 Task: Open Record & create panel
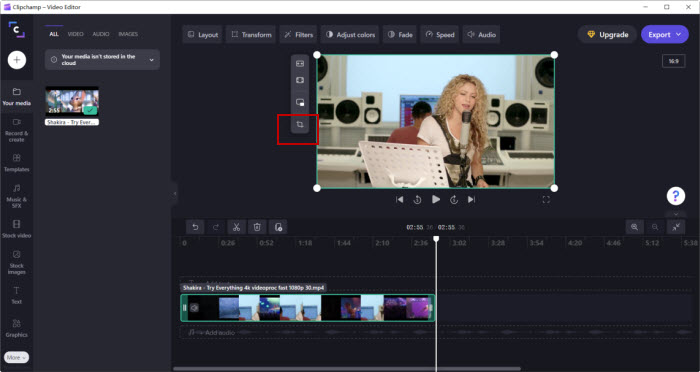click(x=17, y=130)
